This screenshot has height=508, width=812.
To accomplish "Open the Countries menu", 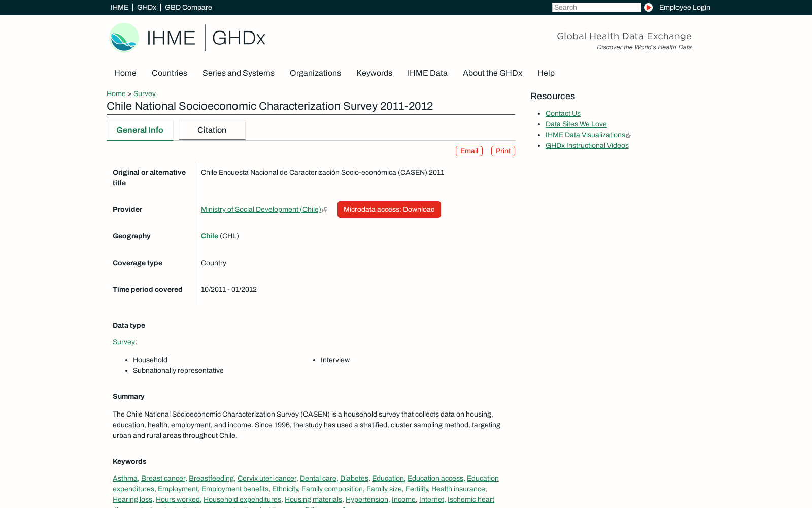I will [x=170, y=73].
